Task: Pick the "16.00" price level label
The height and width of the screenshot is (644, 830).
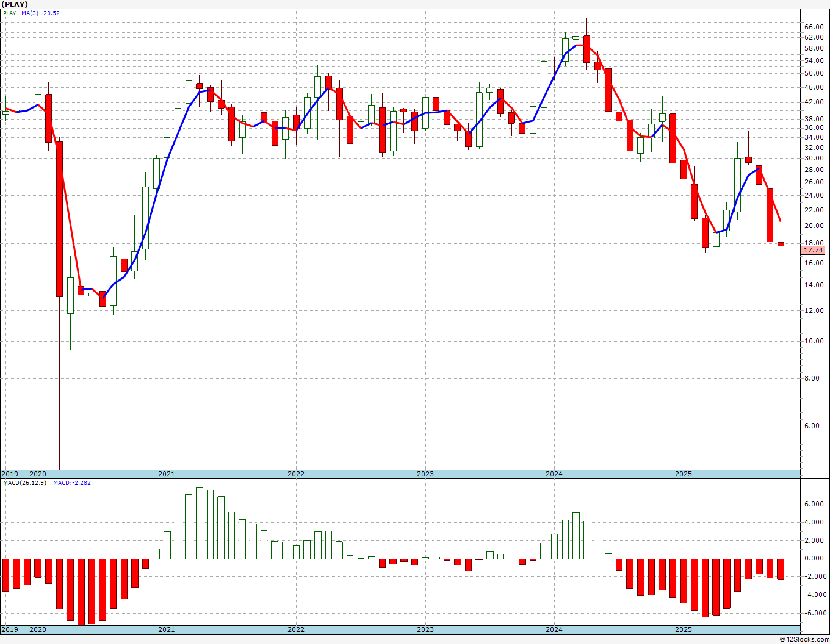Action: (814, 263)
